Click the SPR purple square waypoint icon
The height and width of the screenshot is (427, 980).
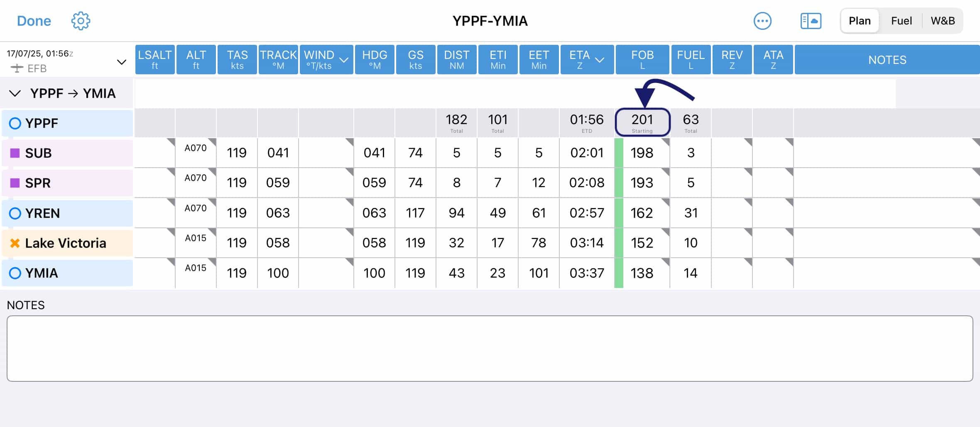[x=15, y=183]
